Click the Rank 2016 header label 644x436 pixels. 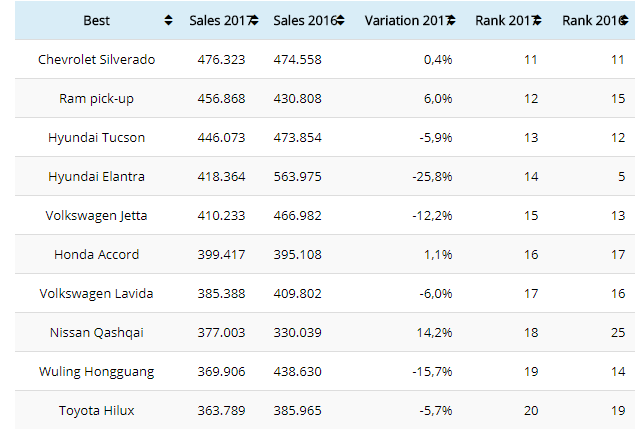(591, 21)
